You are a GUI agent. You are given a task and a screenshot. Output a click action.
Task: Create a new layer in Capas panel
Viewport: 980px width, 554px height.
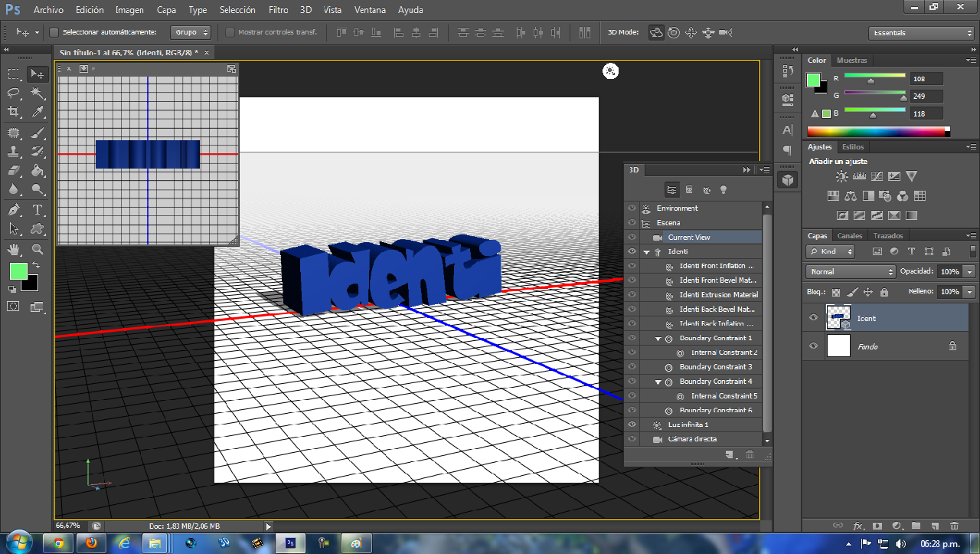(x=935, y=526)
